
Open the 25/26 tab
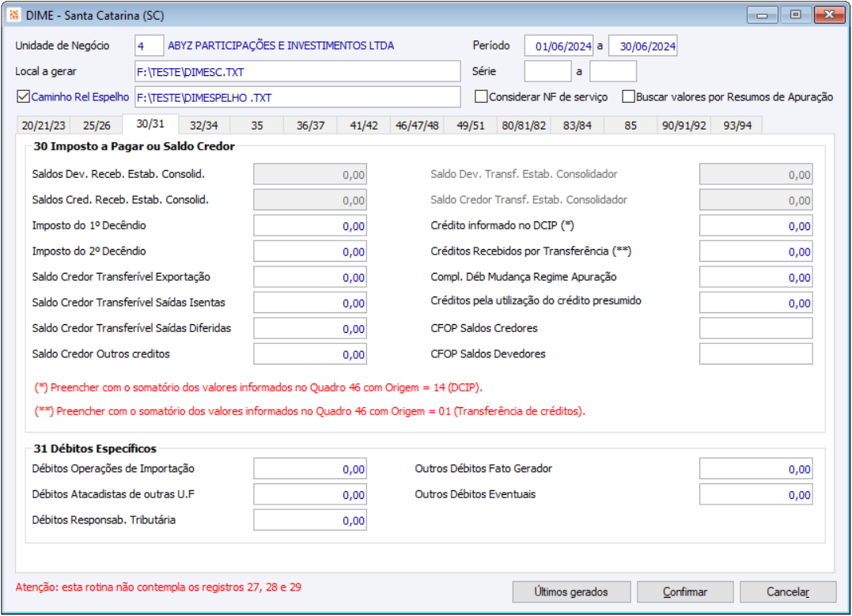[x=97, y=126]
